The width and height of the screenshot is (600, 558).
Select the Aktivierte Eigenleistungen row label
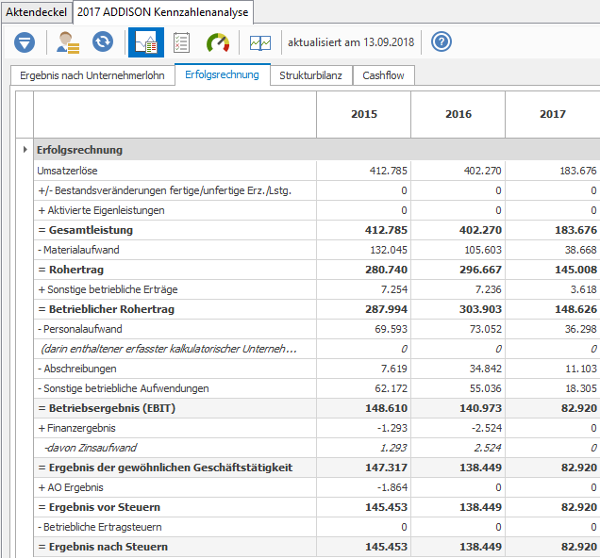pos(101,210)
